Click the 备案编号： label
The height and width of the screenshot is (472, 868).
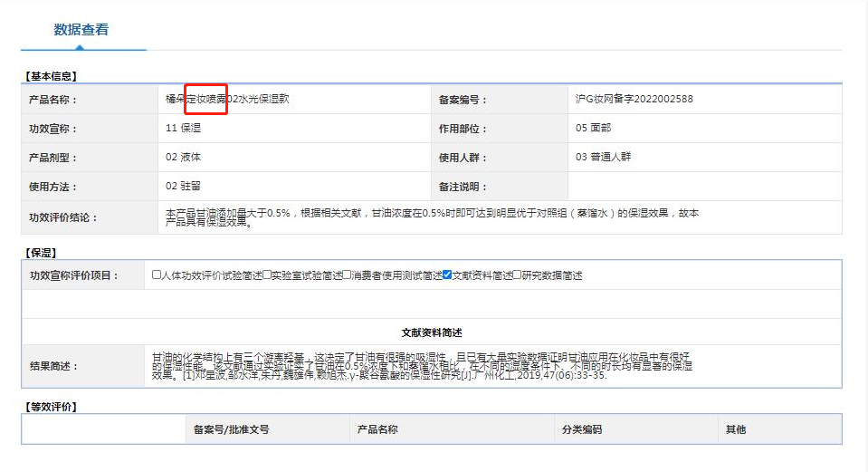tap(463, 100)
